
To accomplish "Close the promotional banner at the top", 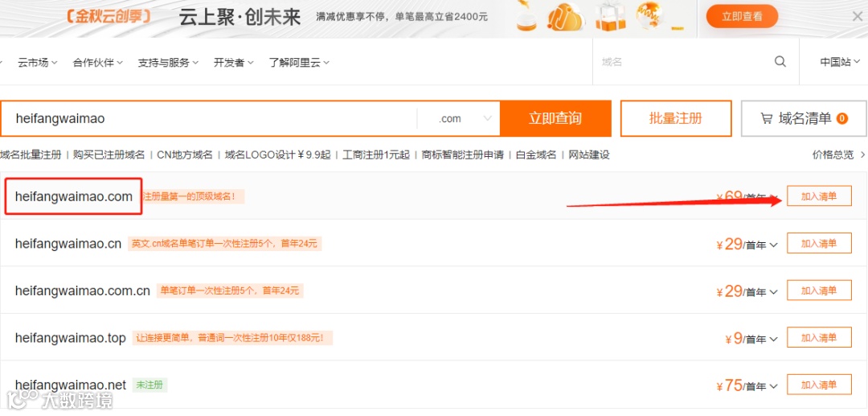I will click(857, 17).
